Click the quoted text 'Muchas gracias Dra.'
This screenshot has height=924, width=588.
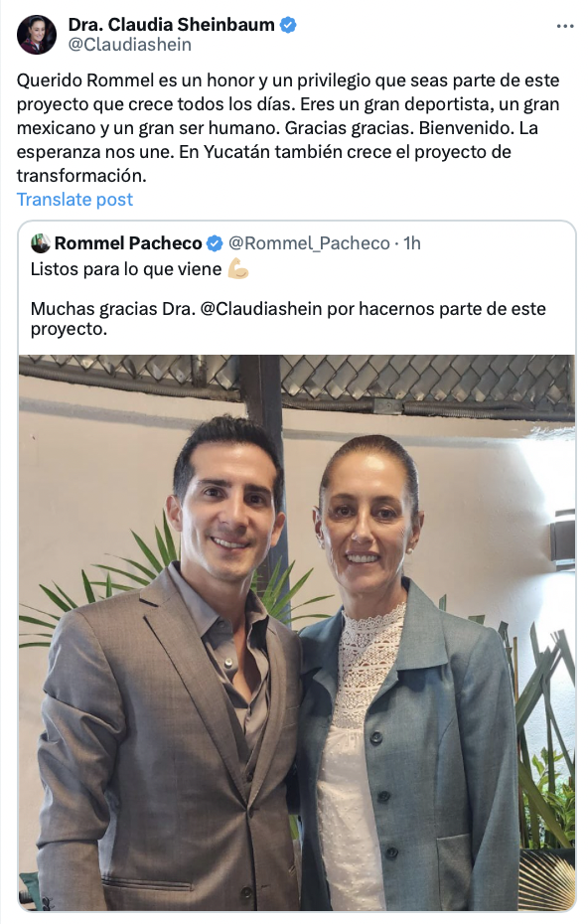point(112,308)
